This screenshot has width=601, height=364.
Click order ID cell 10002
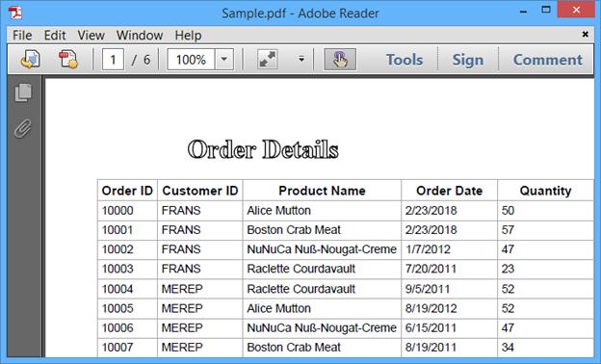point(118,249)
